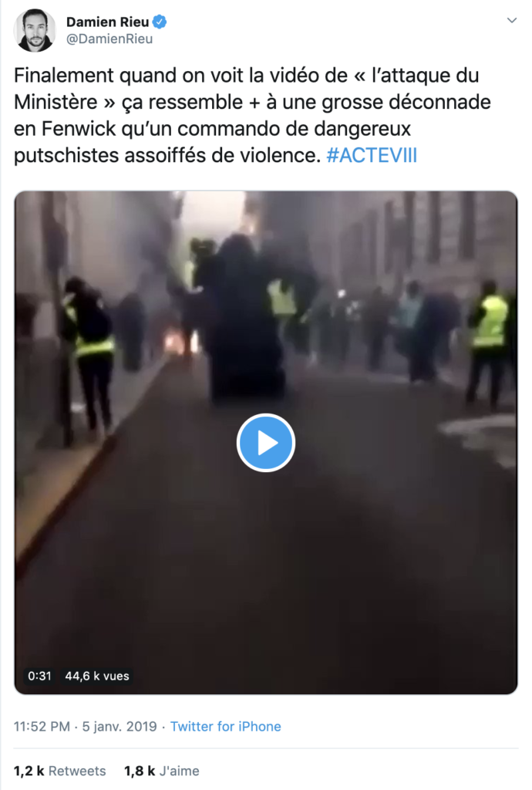Image resolution: width=532 pixels, height=790 pixels.
Task: Play the embedded tweet video
Action: [265, 443]
